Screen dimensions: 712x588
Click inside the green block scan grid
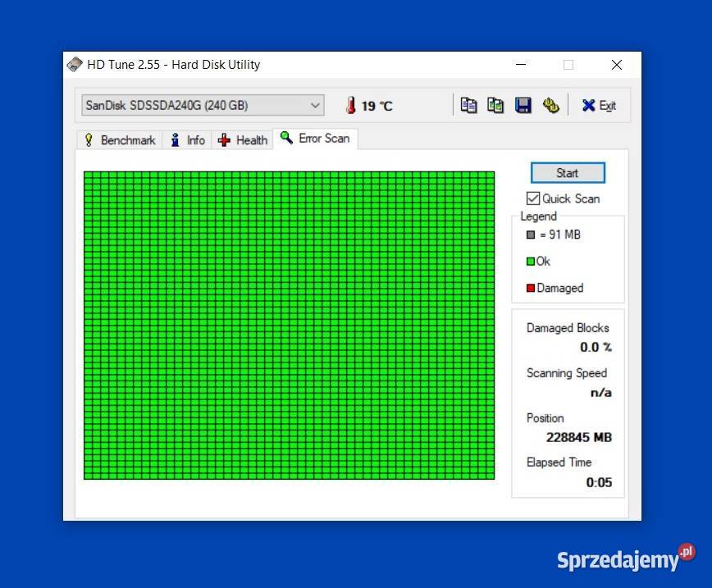[289, 325]
